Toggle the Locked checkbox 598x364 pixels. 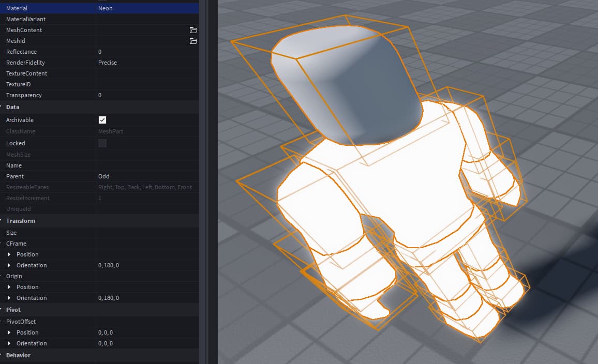[x=102, y=143]
